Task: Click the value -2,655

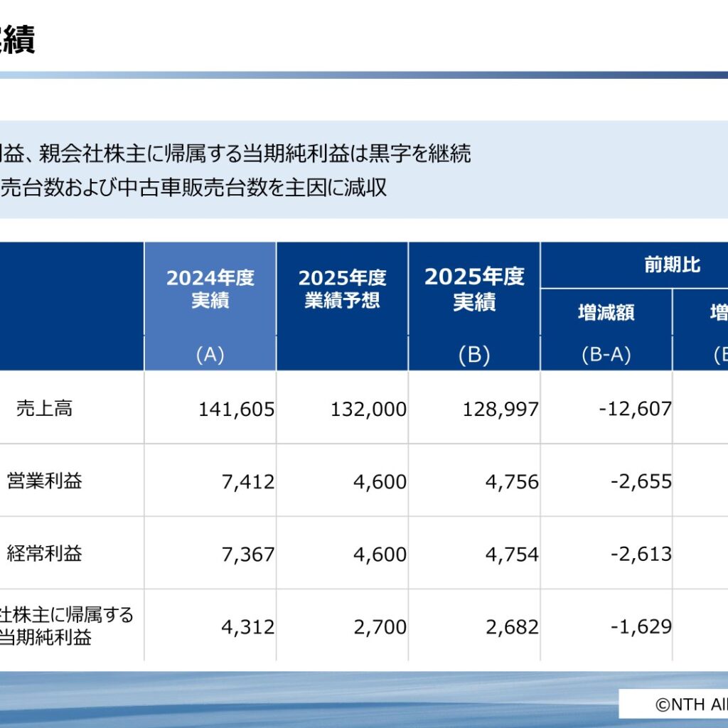Action: coord(641,481)
